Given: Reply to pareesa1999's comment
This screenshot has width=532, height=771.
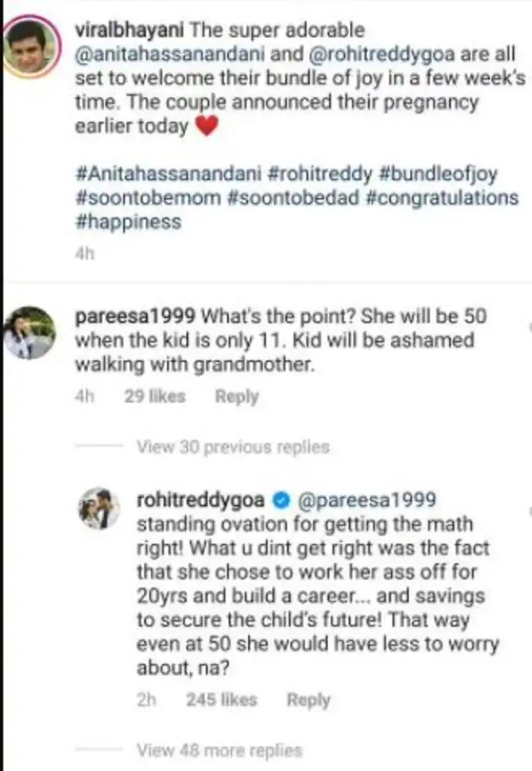Looking at the screenshot, I should click(237, 396).
